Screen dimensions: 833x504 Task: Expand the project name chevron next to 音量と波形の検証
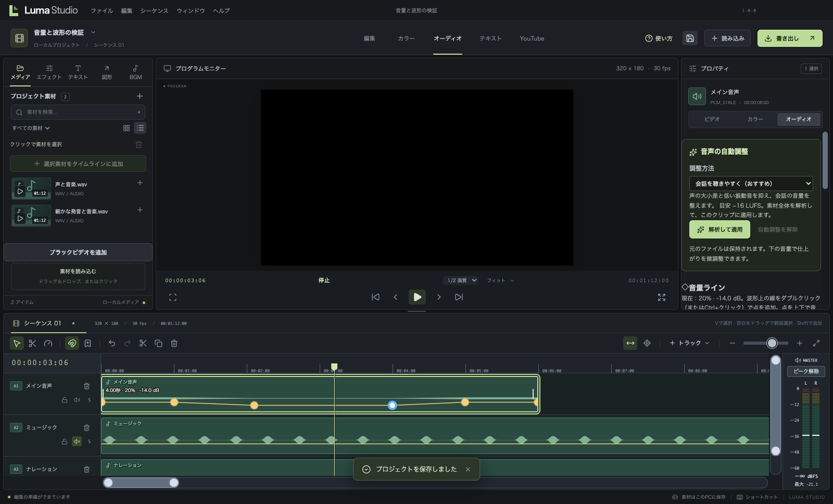pyautogui.click(x=93, y=32)
